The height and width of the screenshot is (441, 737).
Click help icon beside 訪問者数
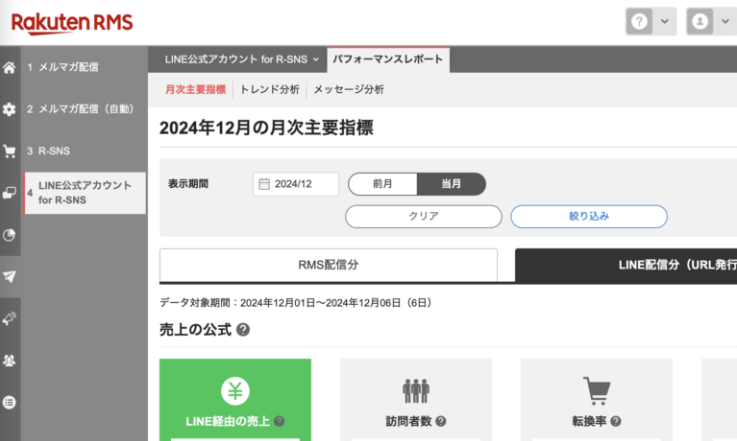pyautogui.click(x=441, y=421)
